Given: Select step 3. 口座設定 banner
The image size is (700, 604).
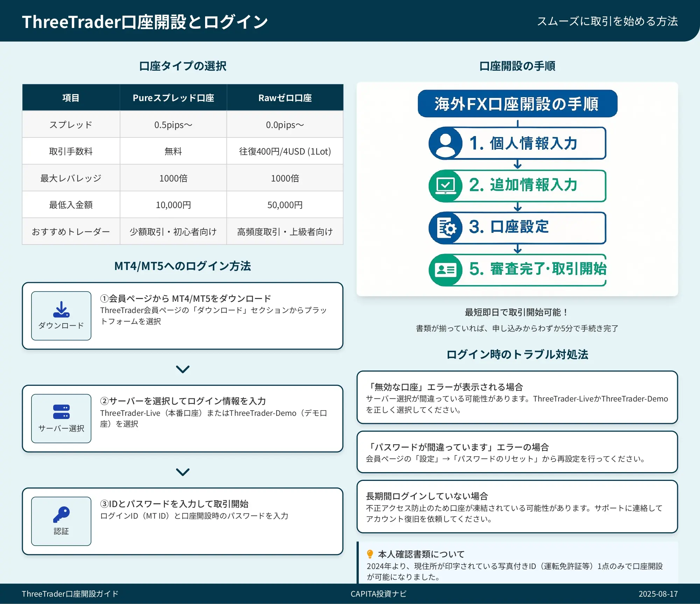Looking at the screenshot, I should tap(517, 228).
